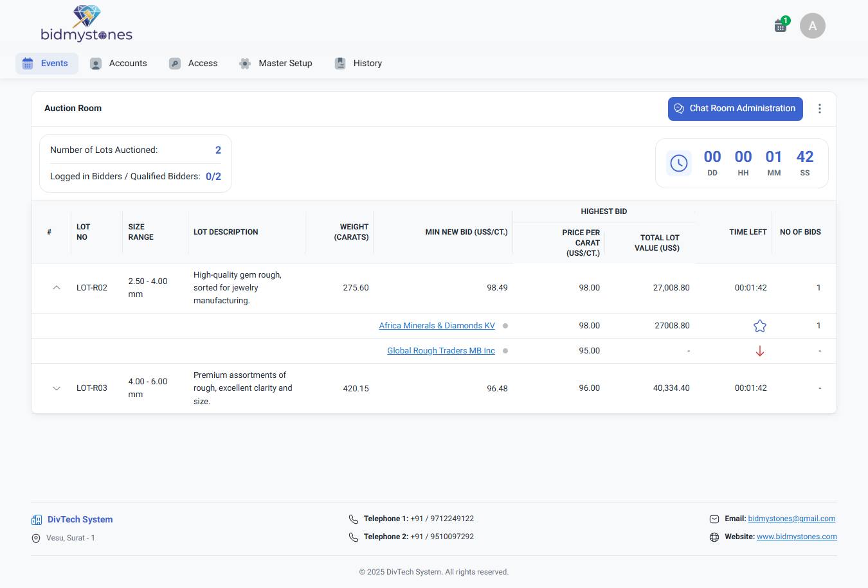Click the location pin icon near Vesu, Surat

(x=36, y=538)
